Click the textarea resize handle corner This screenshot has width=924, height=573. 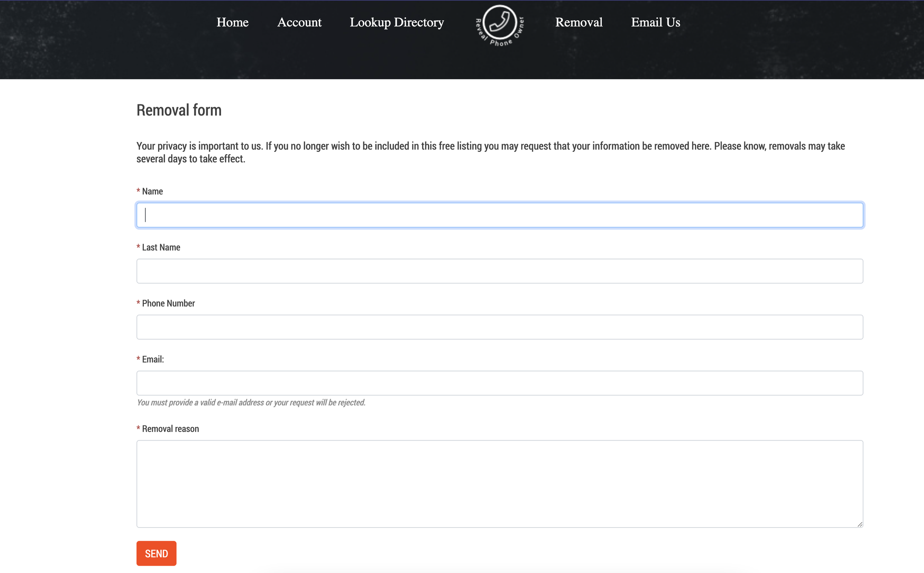tap(860, 525)
